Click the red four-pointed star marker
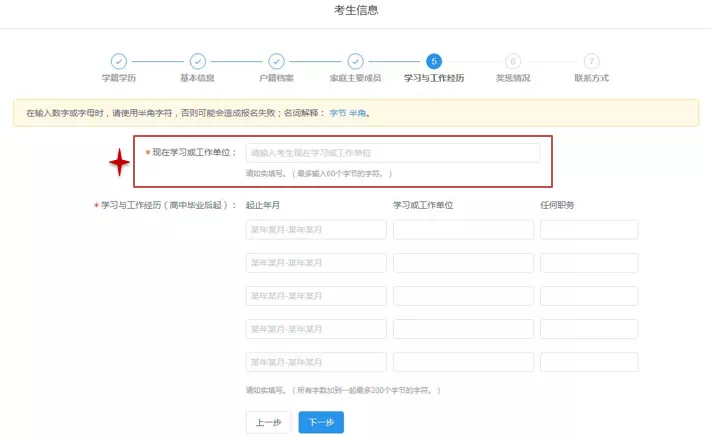The image size is (711, 442). 120,161
